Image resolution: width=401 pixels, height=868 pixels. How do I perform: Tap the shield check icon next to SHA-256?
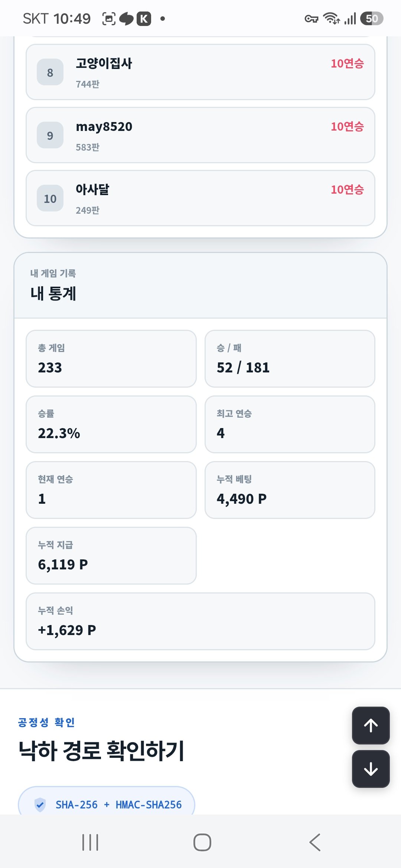[40, 805]
